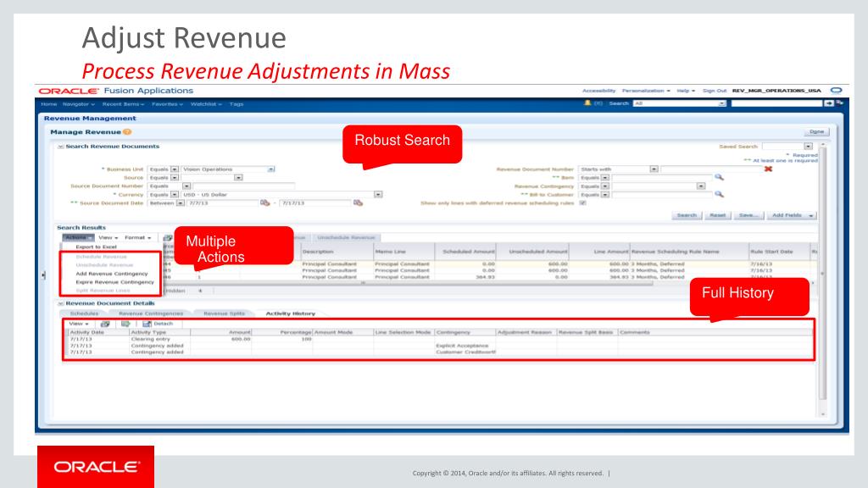Click the Clearing entry activity row

pos(437,339)
